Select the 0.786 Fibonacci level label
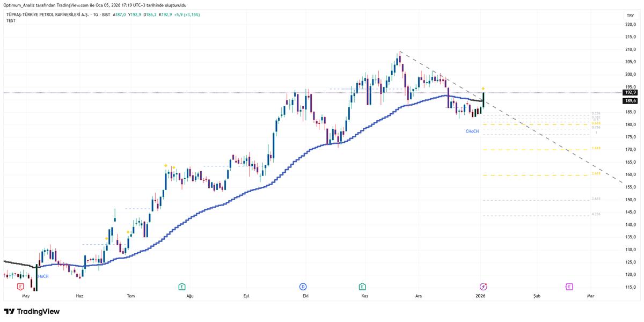Screen dimensions: 644x322 click(x=596, y=127)
